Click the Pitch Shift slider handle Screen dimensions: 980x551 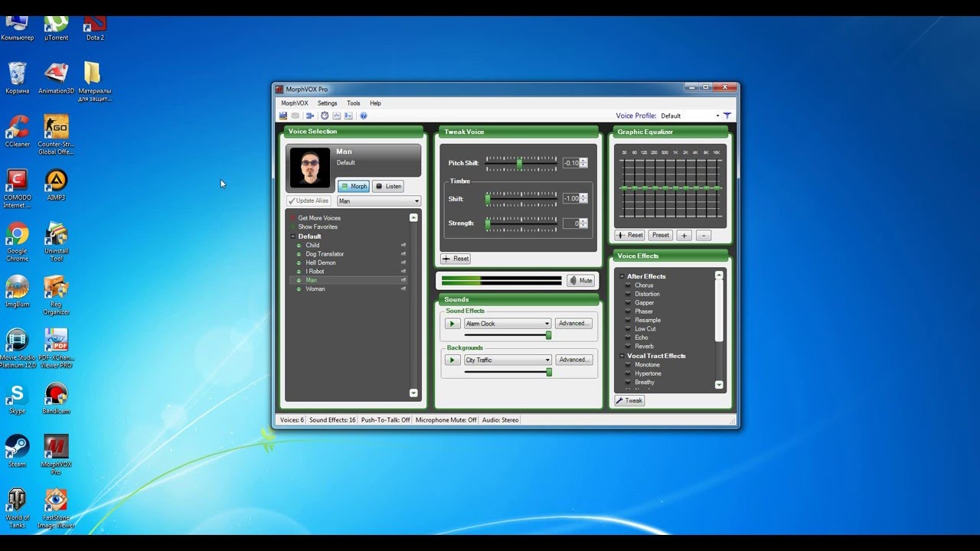coord(519,163)
